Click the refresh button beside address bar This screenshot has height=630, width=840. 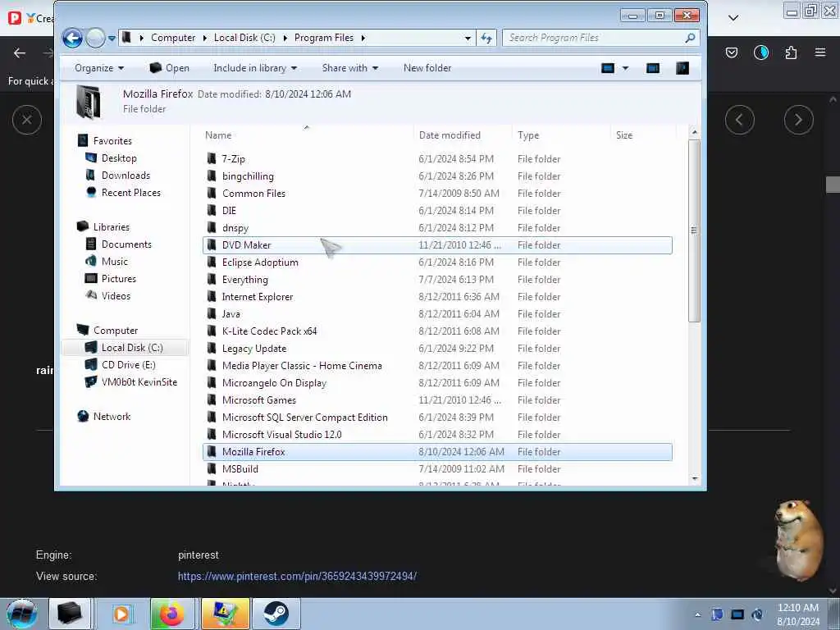[486, 38]
